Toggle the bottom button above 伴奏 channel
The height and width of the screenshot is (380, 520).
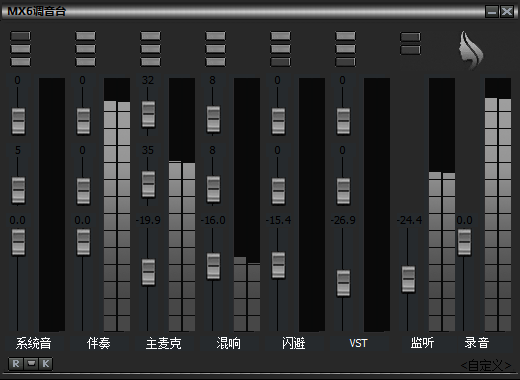click(85, 62)
